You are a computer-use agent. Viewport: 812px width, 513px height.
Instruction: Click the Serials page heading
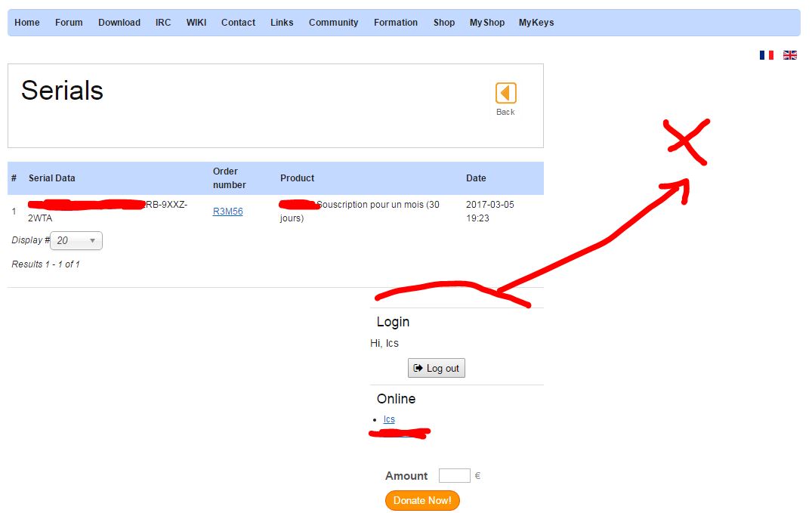[x=62, y=90]
